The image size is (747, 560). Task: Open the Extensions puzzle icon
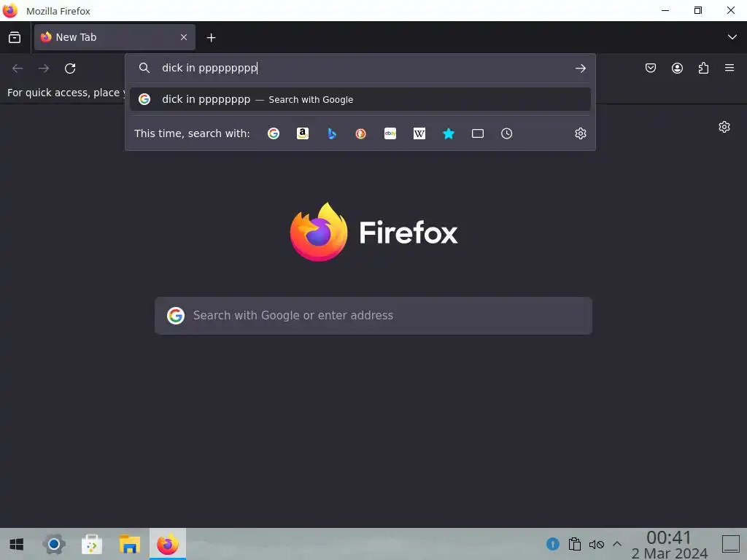click(x=703, y=68)
